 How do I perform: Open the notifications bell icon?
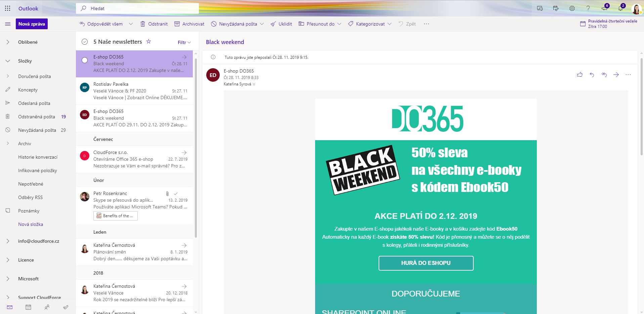[x=620, y=8]
